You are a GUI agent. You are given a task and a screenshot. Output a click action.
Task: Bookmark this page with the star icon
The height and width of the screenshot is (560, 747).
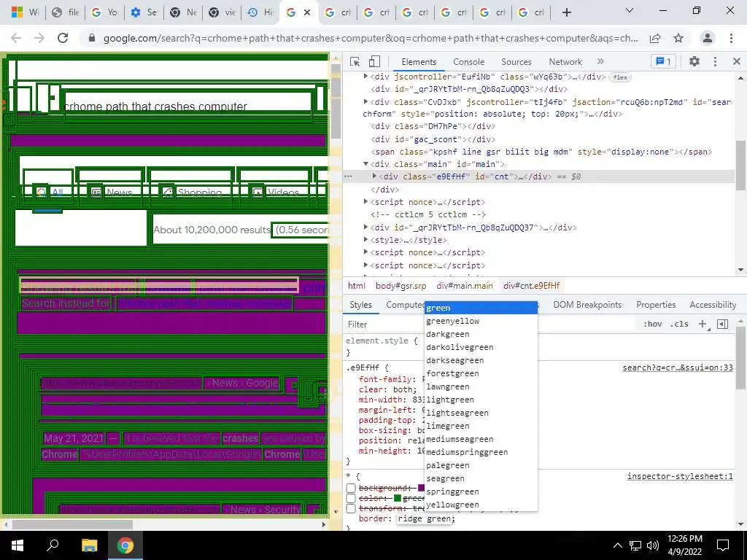[x=678, y=38]
